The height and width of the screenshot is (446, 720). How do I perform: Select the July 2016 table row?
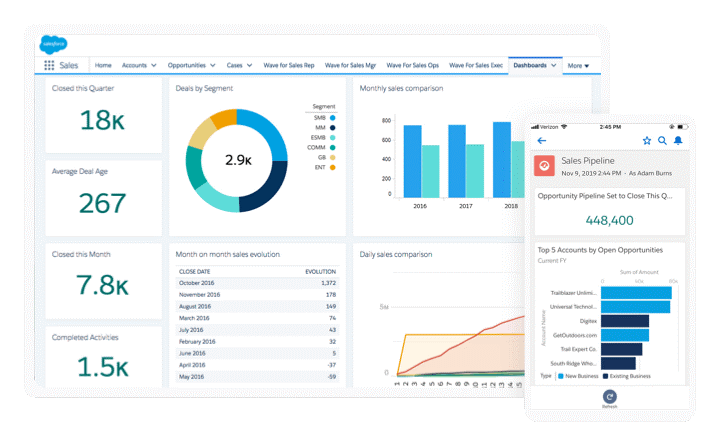[257, 330]
